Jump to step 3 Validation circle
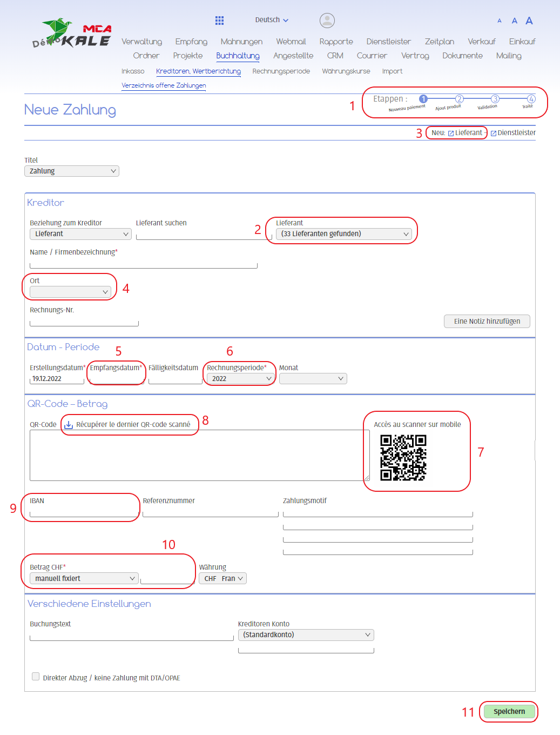The height and width of the screenshot is (735, 560). [495, 99]
